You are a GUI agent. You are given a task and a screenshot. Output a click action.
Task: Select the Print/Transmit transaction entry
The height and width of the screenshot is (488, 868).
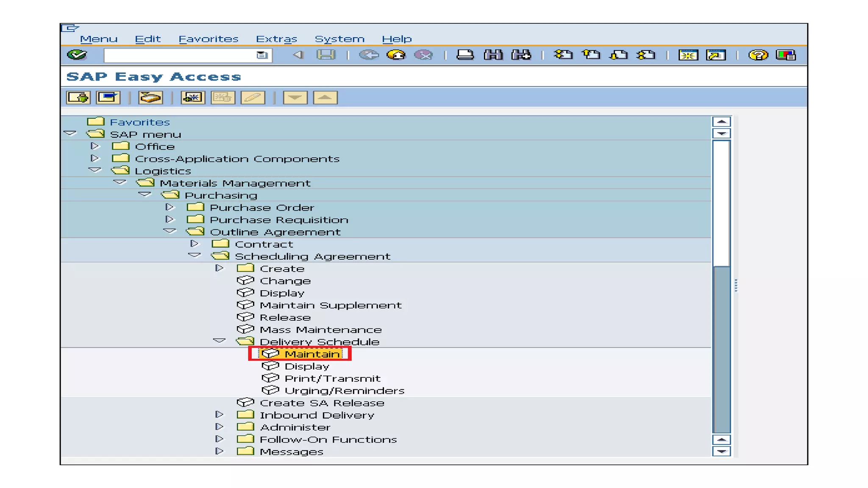coord(332,378)
